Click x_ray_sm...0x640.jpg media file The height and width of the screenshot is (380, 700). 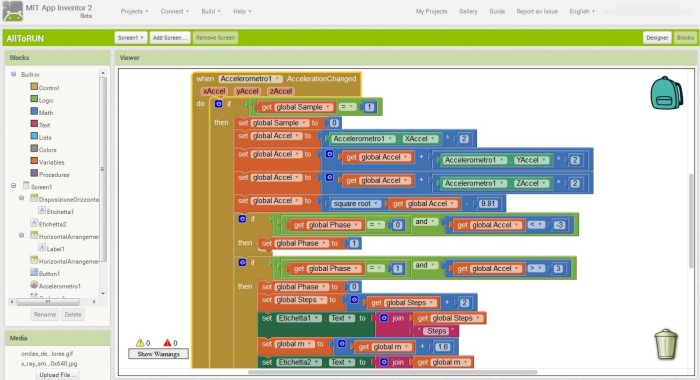point(49,364)
